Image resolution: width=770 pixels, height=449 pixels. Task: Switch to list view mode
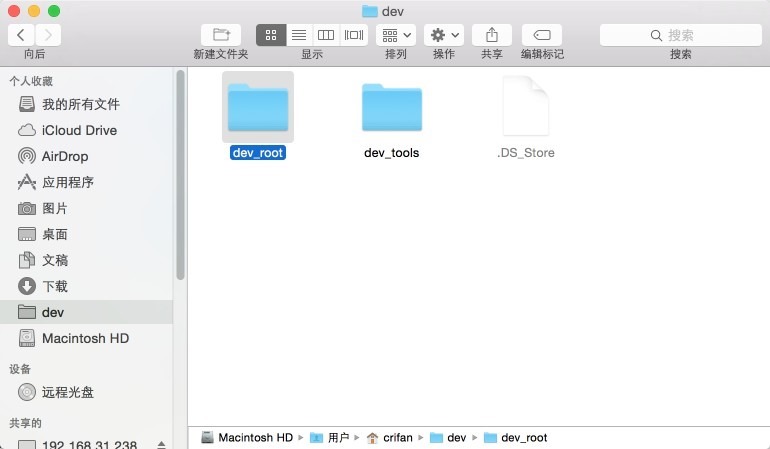pyautogui.click(x=299, y=35)
